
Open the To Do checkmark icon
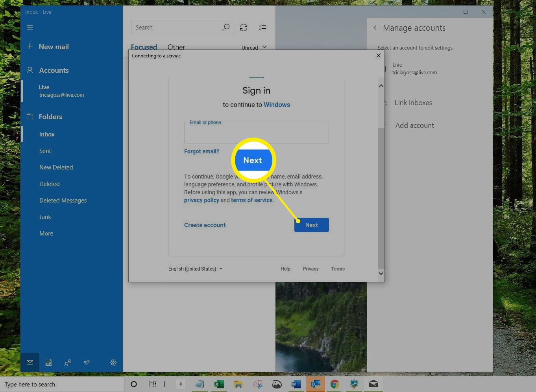pos(87,363)
